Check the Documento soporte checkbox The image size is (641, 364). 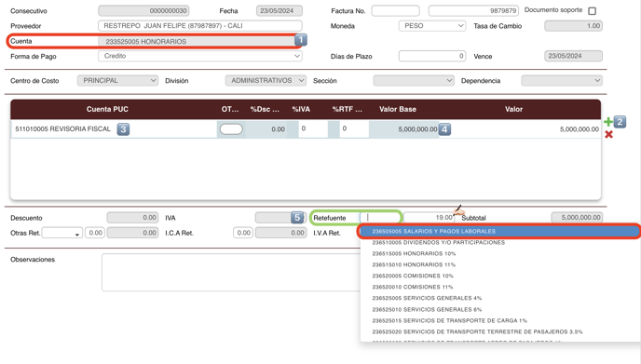pos(592,11)
